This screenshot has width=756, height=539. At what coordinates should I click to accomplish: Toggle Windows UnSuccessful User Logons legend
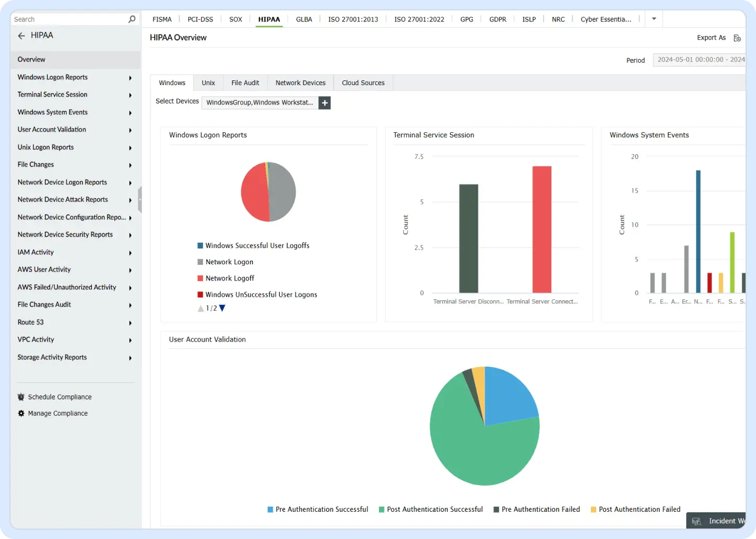(257, 295)
